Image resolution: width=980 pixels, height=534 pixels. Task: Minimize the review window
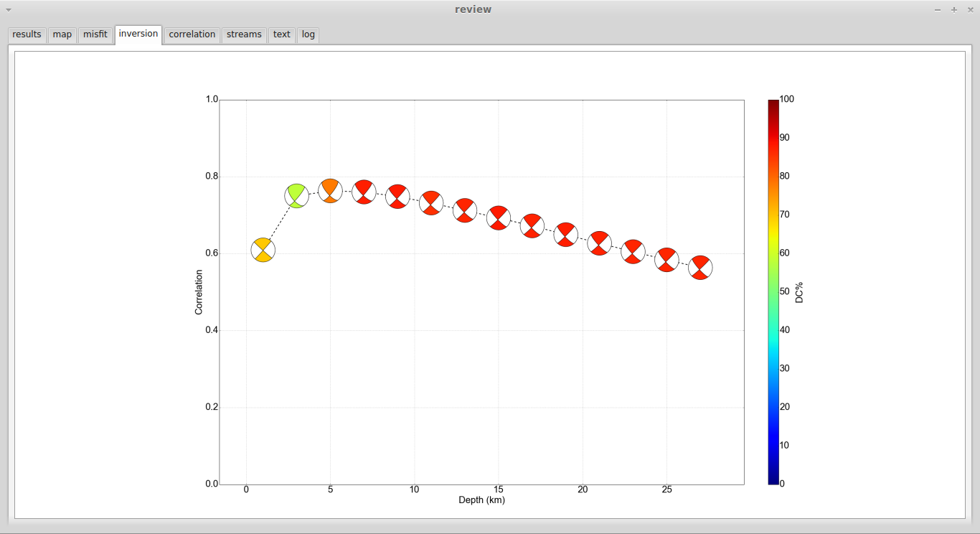938,9
